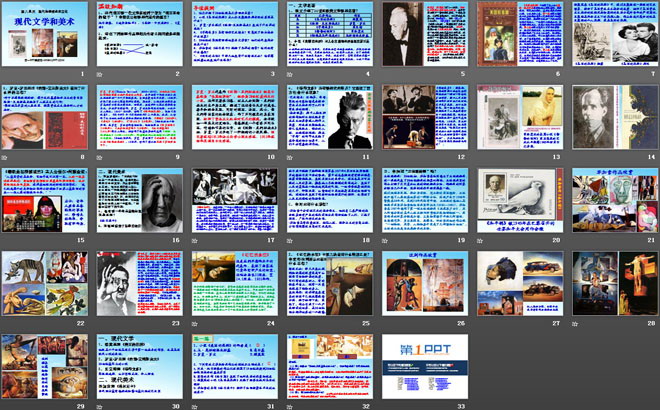
Task: Click slide number label 16
Action: tap(176, 240)
